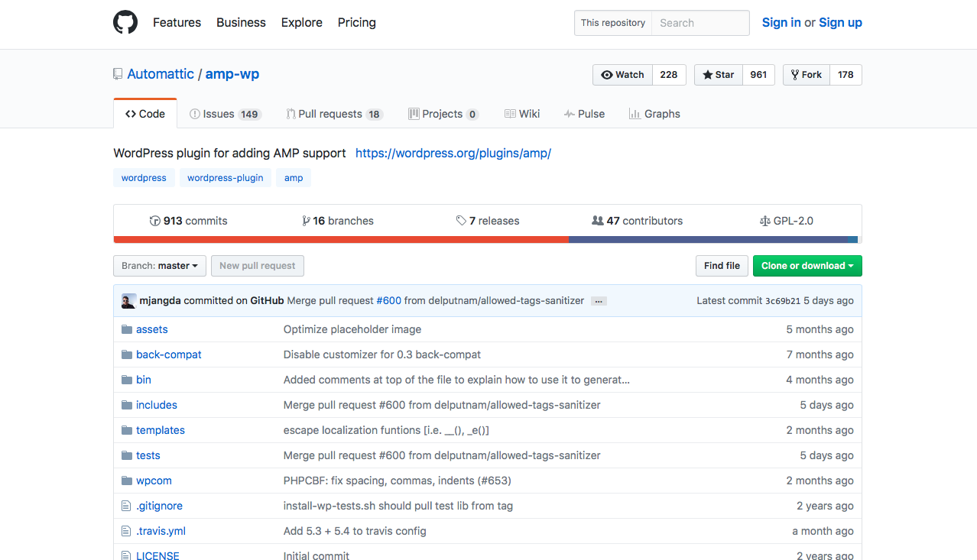Click the This repository search scope label
Screen dimensions: 977x560
(613, 23)
